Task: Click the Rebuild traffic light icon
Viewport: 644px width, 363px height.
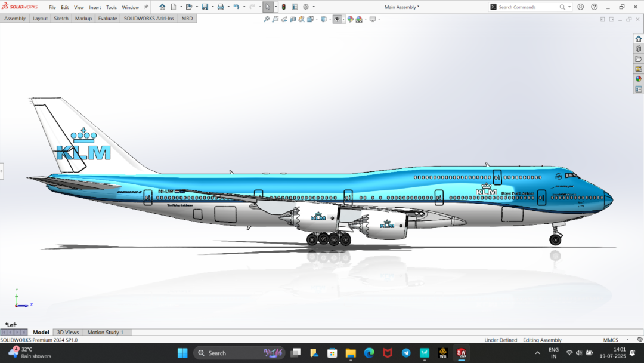Action: (283, 7)
